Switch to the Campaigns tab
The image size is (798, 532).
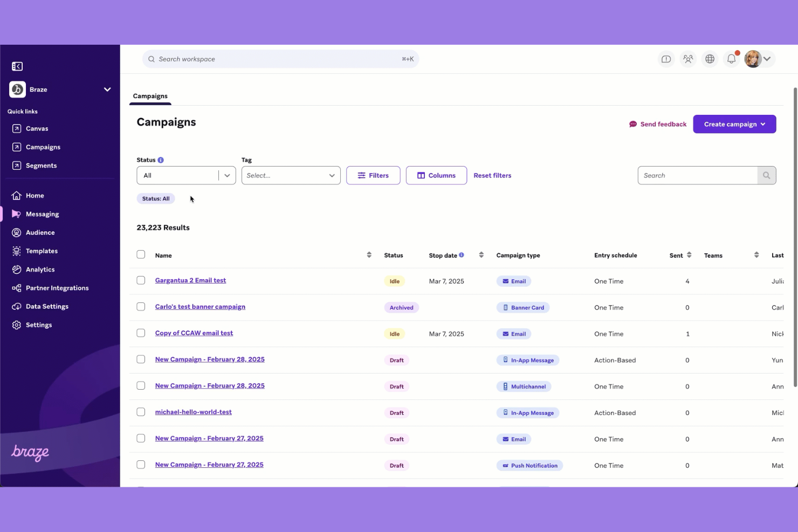click(150, 96)
